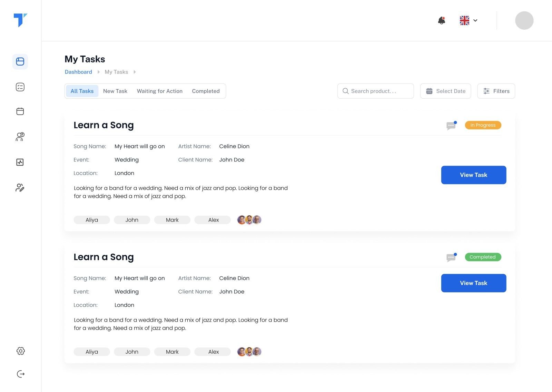Click the blue T logo in sidebar

click(x=20, y=20)
